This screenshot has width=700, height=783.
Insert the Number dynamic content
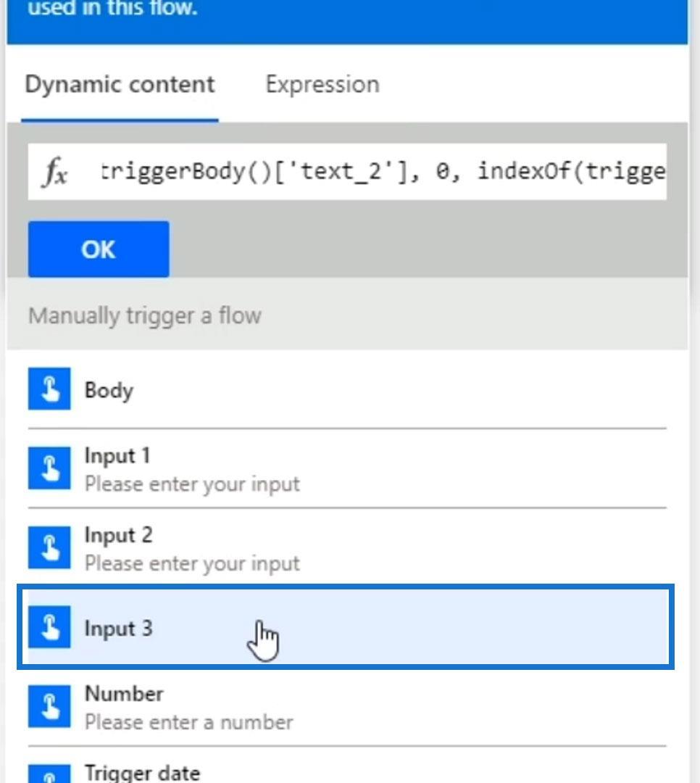(x=347, y=707)
